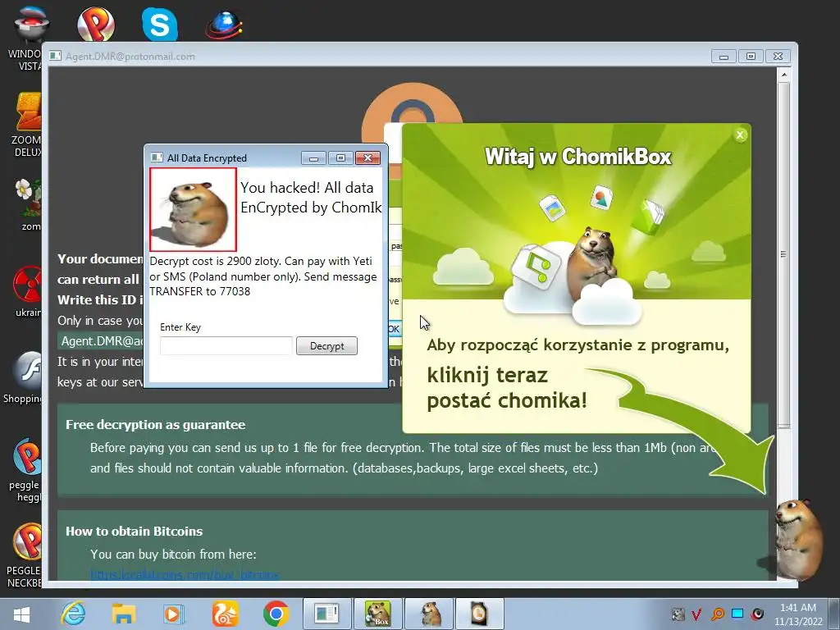Switch to ChomikBox taskbar button
840x630 pixels.
[377, 614]
